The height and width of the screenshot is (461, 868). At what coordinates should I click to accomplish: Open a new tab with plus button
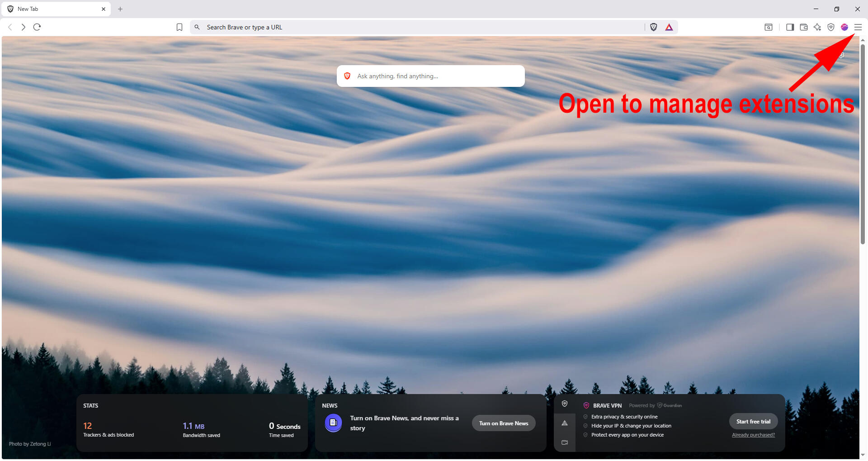click(x=120, y=9)
